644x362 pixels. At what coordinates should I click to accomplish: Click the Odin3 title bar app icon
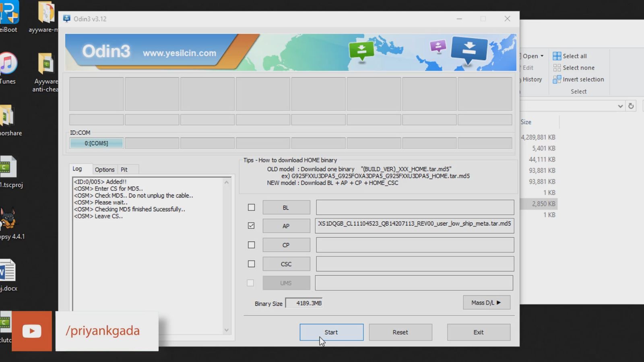pyautogui.click(x=67, y=19)
